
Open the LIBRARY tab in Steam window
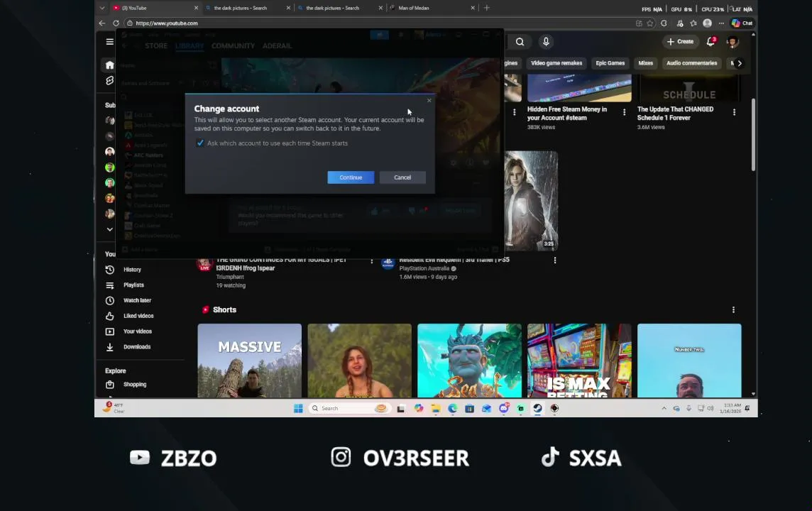coord(190,45)
